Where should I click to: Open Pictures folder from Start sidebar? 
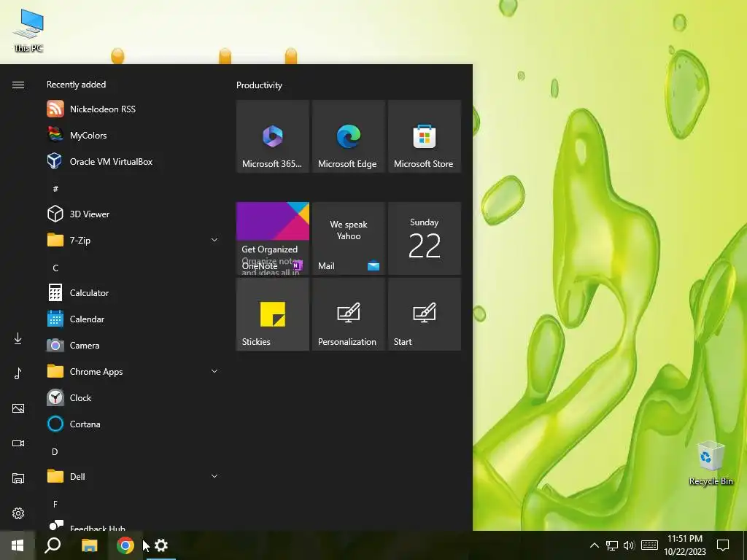point(18,408)
